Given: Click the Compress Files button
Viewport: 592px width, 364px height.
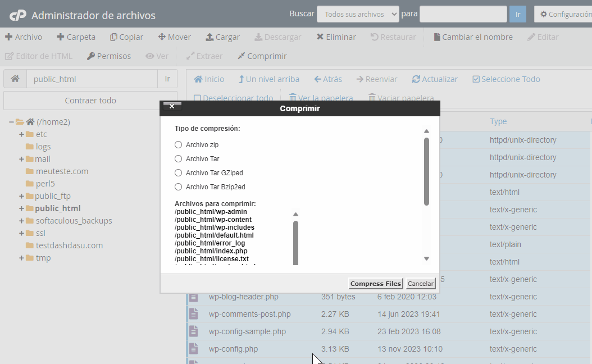Looking at the screenshot, I should tap(376, 284).
